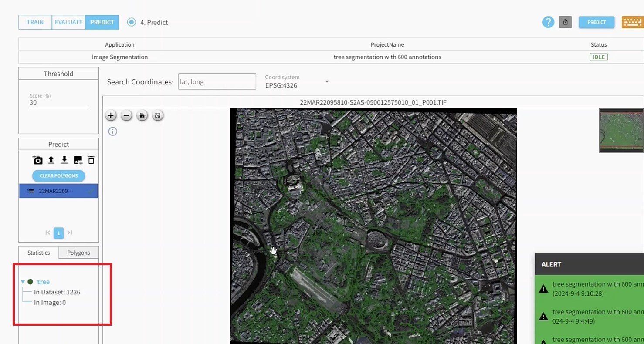The width and height of the screenshot is (644, 344).
Task: Click the download results icon
Action: [x=64, y=160]
